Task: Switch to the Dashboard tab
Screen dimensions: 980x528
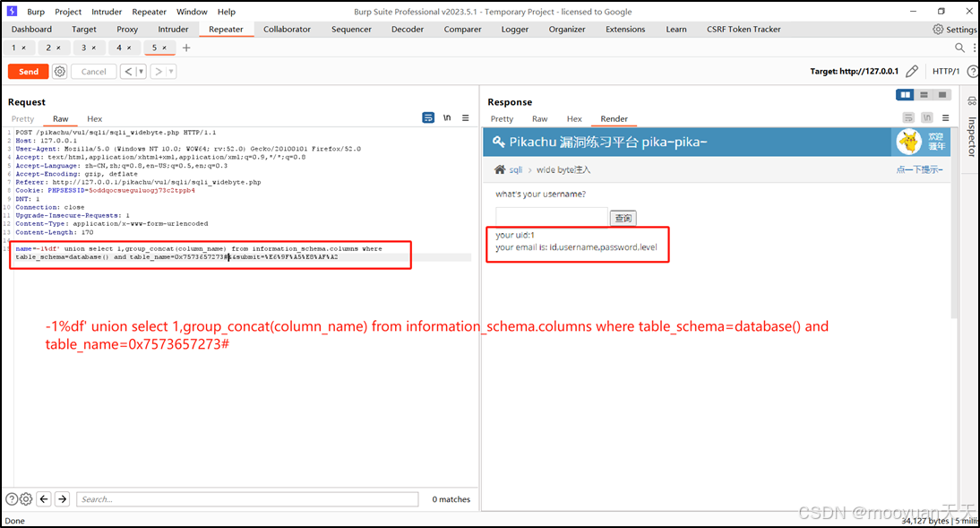Action: [31, 30]
